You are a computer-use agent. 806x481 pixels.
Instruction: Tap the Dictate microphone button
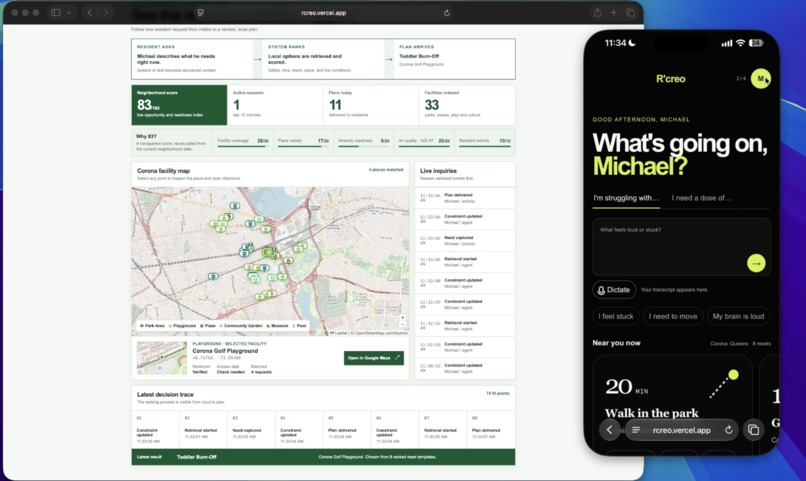[614, 290]
